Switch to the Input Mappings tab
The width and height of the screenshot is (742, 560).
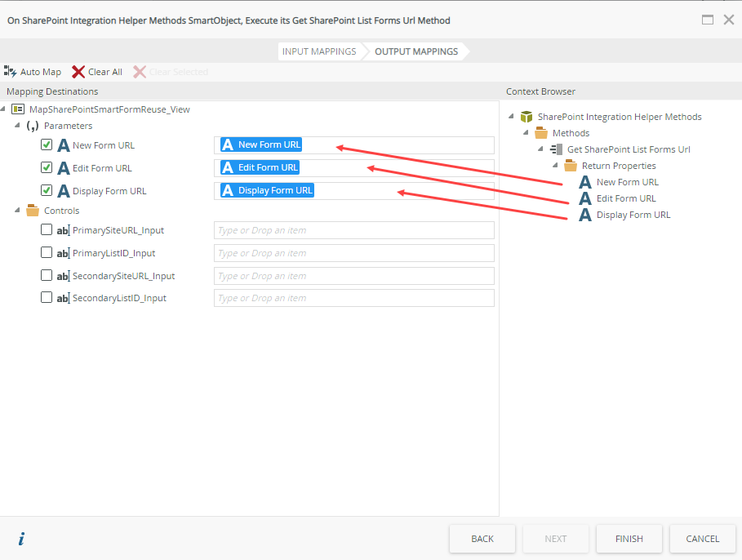pyautogui.click(x=319, y=51)
